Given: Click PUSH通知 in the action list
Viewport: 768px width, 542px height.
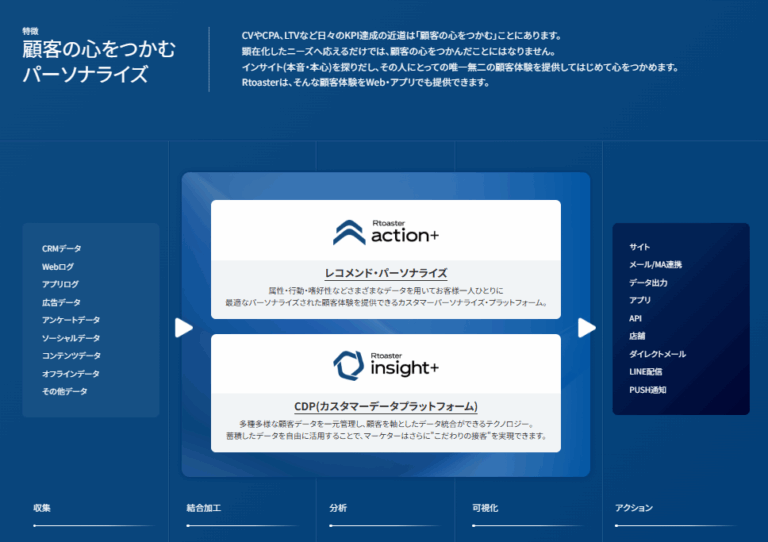Looking at the screenshot, I should (648, 390).
